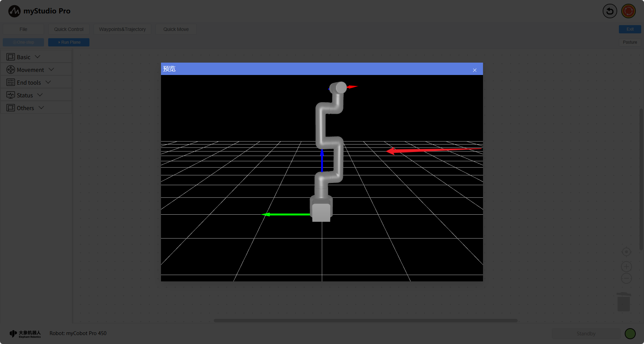Click the green status indicator circle
Screen dimensions: 644x344
click(630, 333)
